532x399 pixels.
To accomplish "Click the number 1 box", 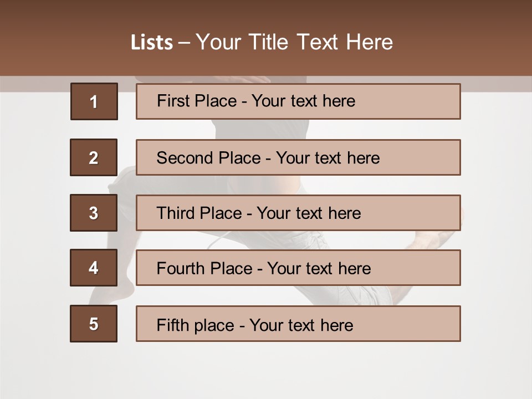I will [x=94, y=101].
